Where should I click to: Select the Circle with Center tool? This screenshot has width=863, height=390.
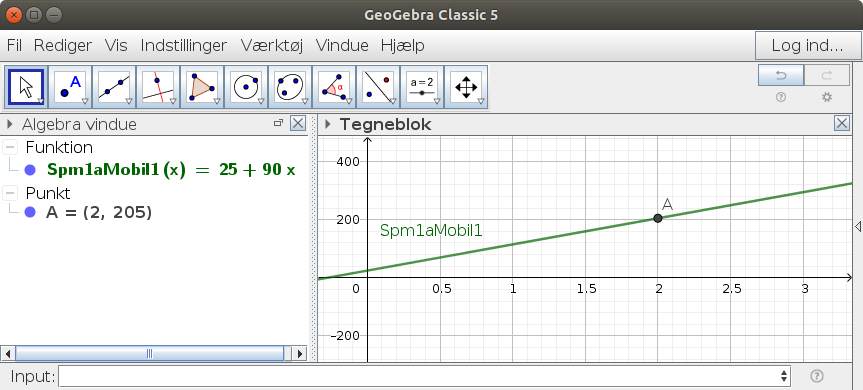coord(246,87)
